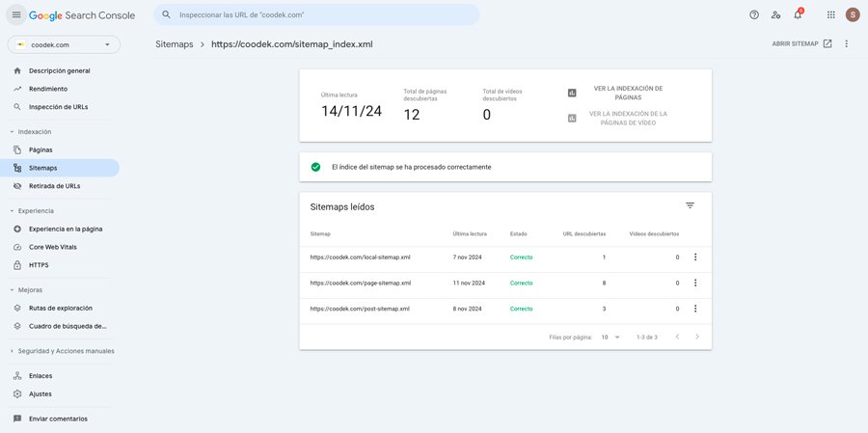Open Descripción general
This screenshot has height=433, width=868.
point(60,70)
